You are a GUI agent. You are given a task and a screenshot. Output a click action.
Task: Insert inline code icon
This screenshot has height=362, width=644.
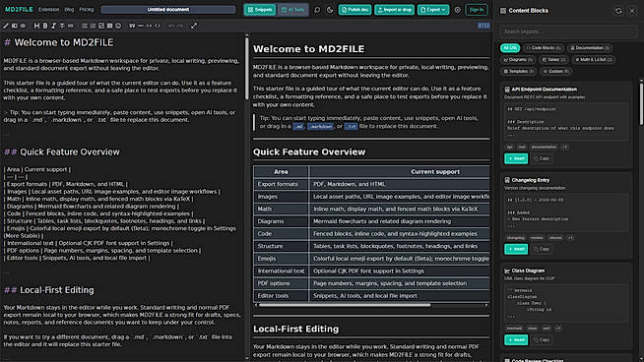(x=149, y=26)
